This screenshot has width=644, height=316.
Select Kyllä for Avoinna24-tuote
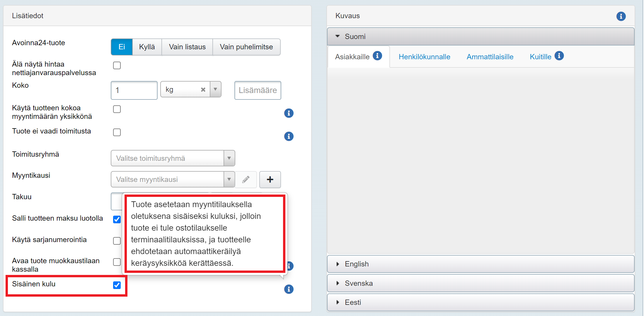tap(147, 47)
